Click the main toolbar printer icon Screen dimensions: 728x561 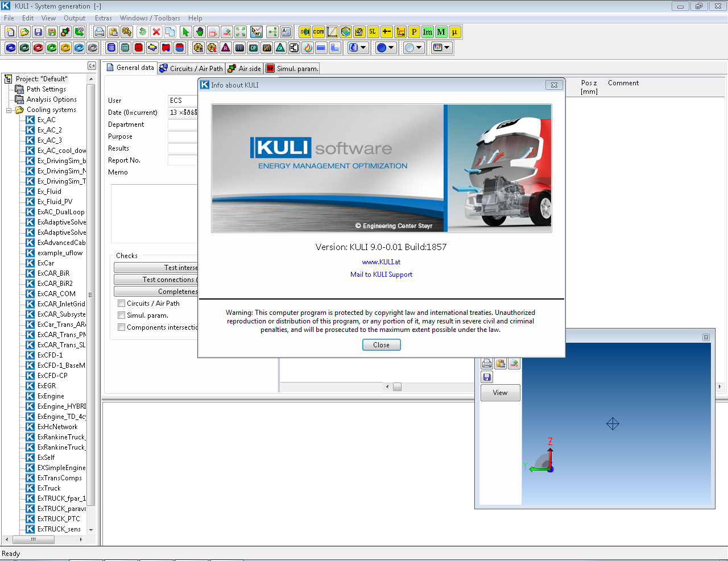pos(100,32)
